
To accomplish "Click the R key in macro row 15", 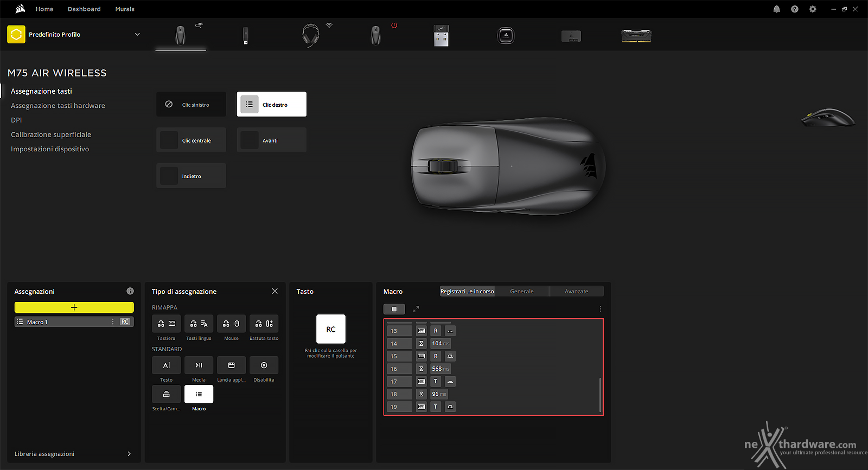I will [436, 356].
